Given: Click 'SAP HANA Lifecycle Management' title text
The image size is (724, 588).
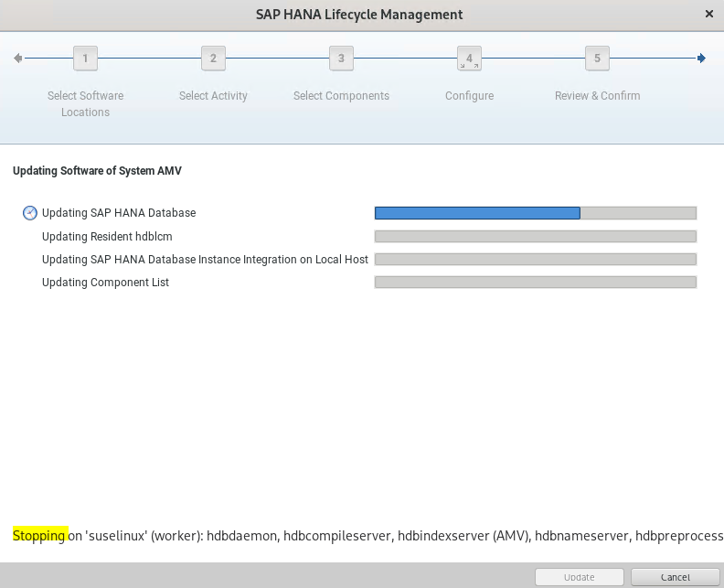Looking at the screenshot, I should pos(359,15).
